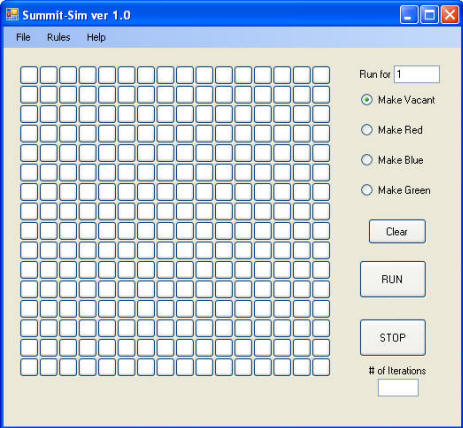The image size is (463, 428).
Task: Minimize the Summit-Sim window
Action: (409, 15)
